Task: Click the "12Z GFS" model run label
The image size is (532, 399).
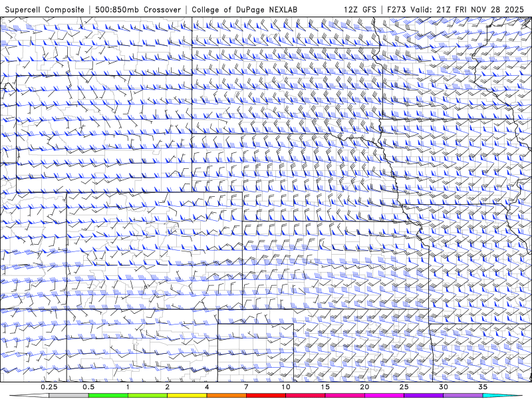Action: (360, 9)
